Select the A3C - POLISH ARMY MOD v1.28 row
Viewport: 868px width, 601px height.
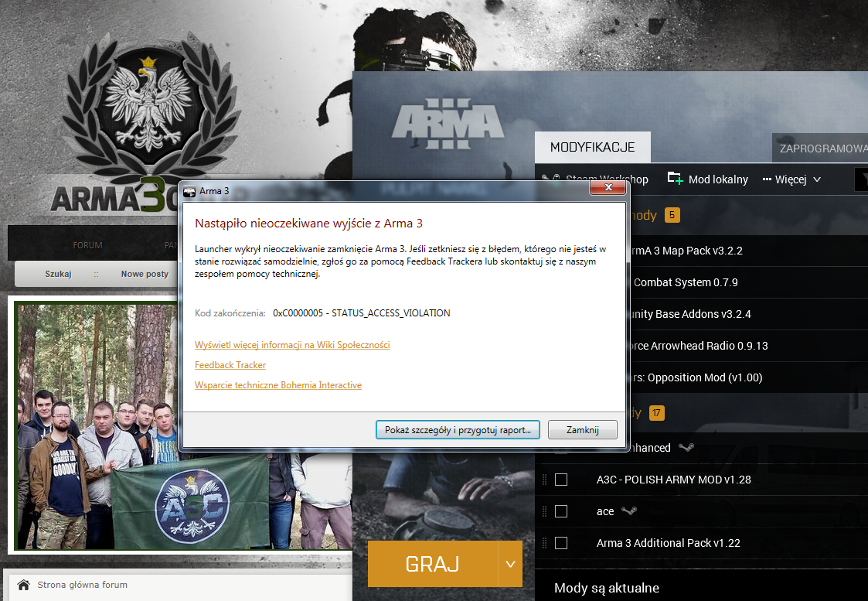tap(701, 480)
